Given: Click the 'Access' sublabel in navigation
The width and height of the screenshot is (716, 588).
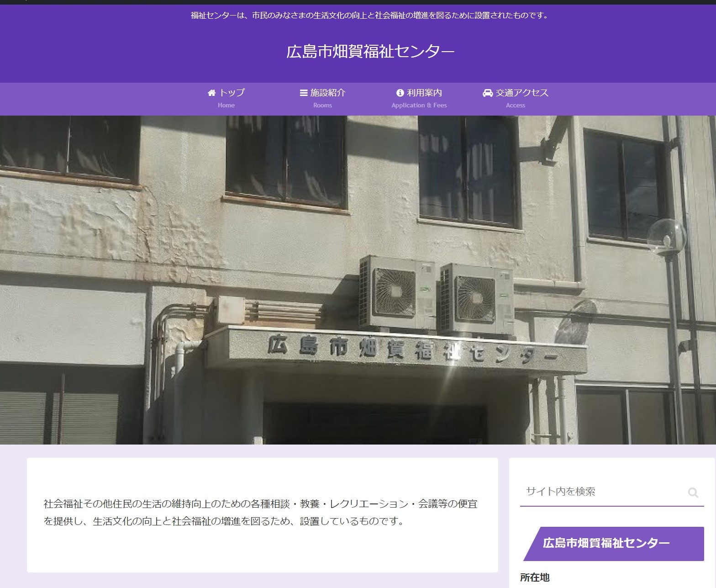Looking at the screenshot, I should (515, 106).
